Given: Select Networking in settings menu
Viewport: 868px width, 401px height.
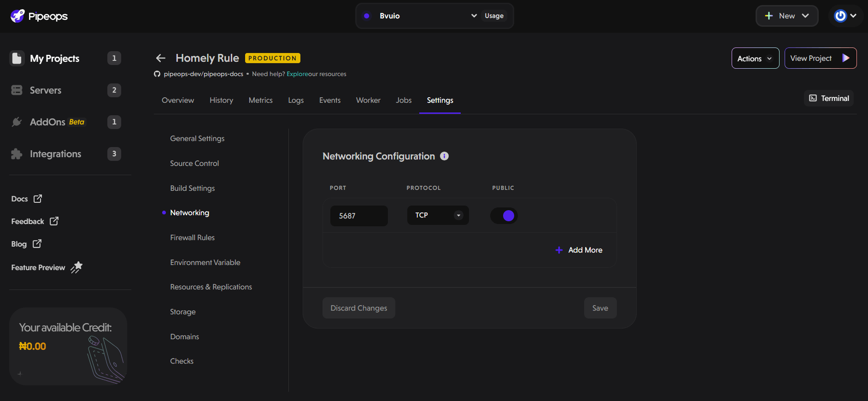Looking at the screenshot, I should (189, 213).
